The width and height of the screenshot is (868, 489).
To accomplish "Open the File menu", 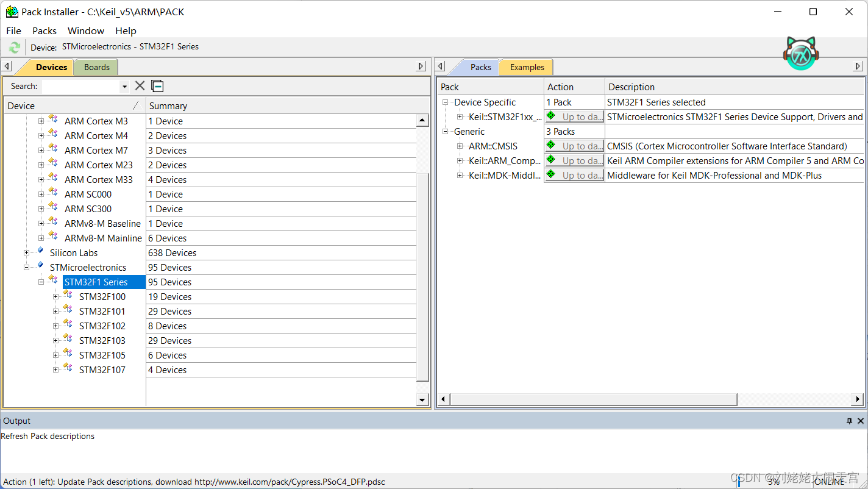I will click(x=13, y=30).
